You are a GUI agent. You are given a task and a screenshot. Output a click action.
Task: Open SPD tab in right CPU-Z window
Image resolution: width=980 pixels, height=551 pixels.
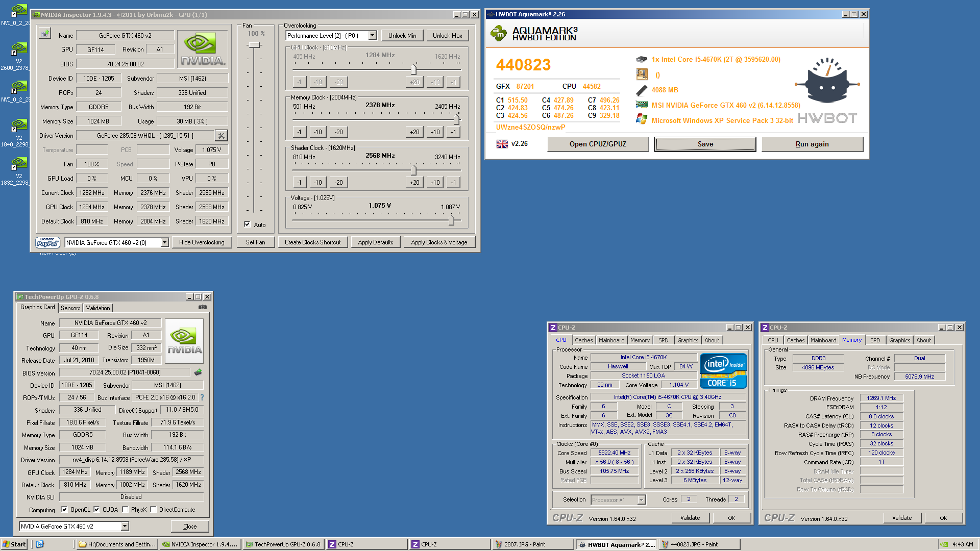point(875,340)
